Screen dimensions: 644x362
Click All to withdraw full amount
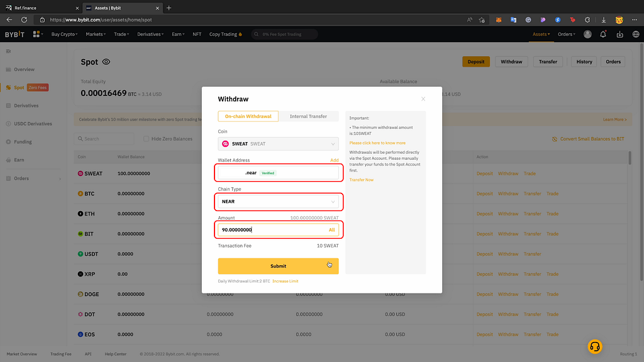(x=332, y=230)
